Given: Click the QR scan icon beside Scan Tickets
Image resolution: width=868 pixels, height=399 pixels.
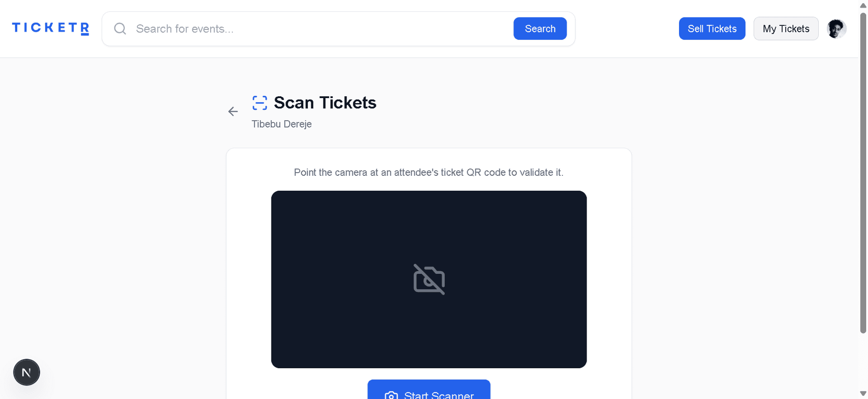Looking at the screenshot, I should coord(259,103).
